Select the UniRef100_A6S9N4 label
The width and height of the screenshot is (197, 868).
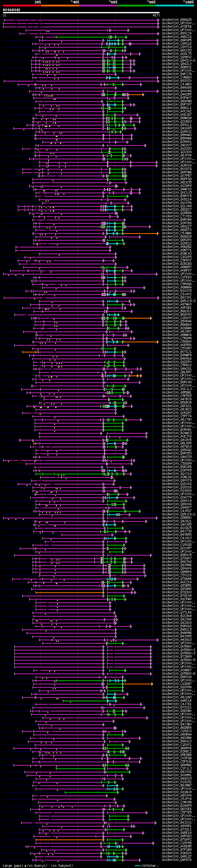click(x=177, y=737)
